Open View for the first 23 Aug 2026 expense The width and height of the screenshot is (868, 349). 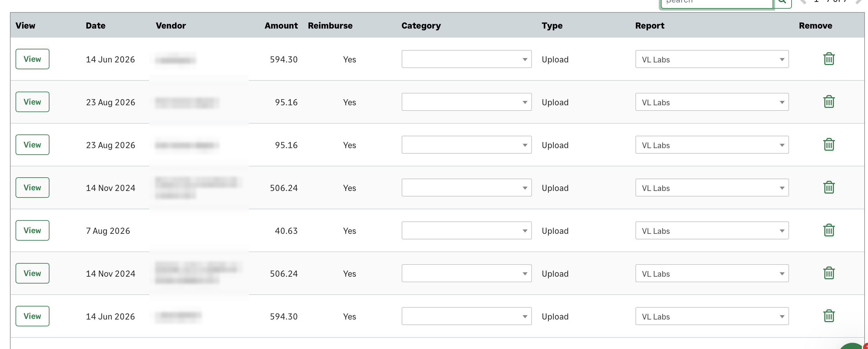pyautogui.click(x=32, y=102)
